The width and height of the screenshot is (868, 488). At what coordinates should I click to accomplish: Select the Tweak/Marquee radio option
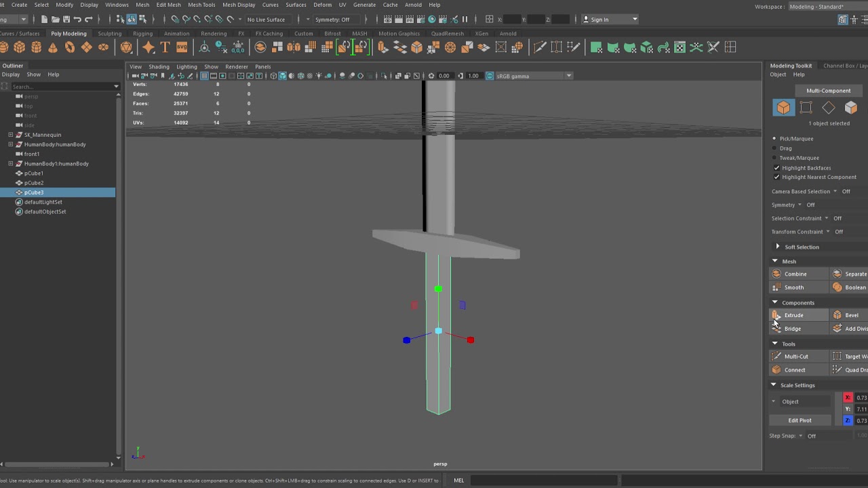(x=774, y=158)
